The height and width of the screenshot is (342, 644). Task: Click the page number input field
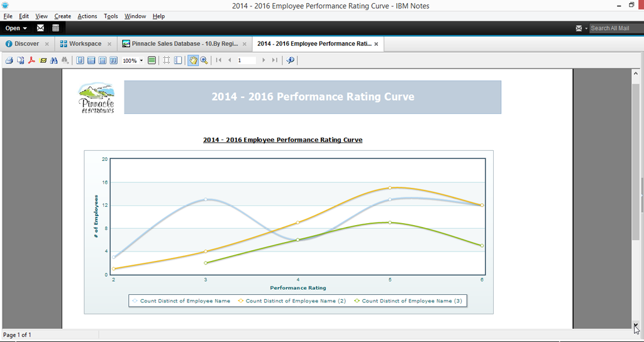click(x=246, y=60)
